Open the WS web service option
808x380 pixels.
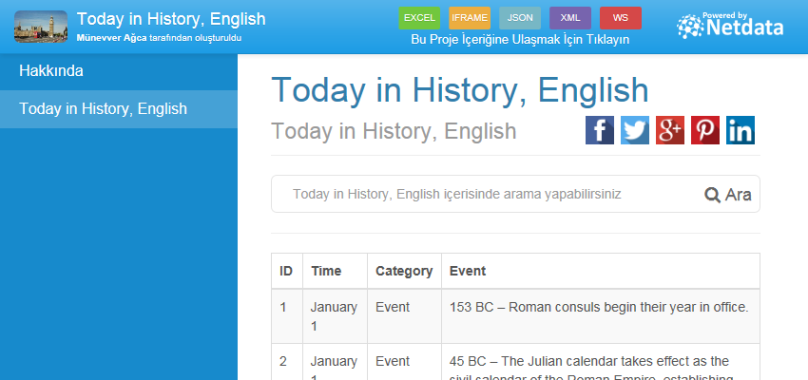[620, 18]
